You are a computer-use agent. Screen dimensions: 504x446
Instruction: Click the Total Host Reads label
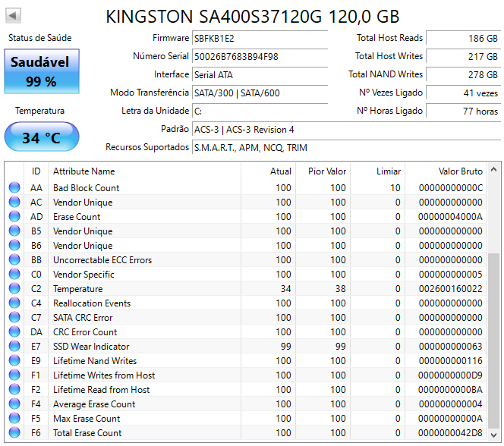click(x=389, y=38)
